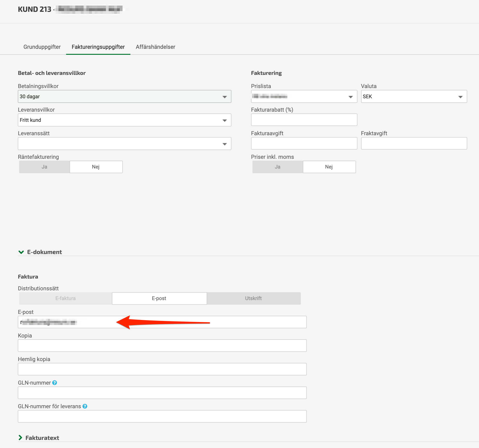This screenshot has width=479, height=448.
Task: Set Räntefakturering to Nej
Action: [96, 167]
